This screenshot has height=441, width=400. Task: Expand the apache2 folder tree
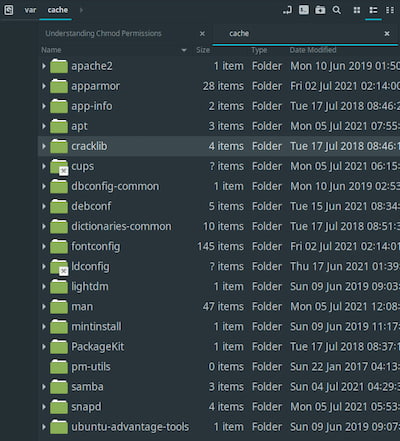tap(44, 66)
